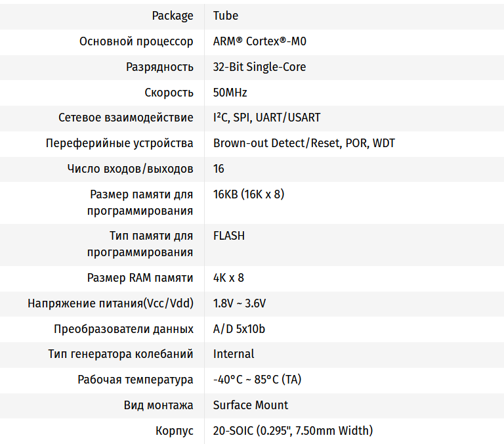The width and height of the screenshot is (504, 444).
Task: Select the 'Surface Mount' mounting value
Action: pos(251,405)
